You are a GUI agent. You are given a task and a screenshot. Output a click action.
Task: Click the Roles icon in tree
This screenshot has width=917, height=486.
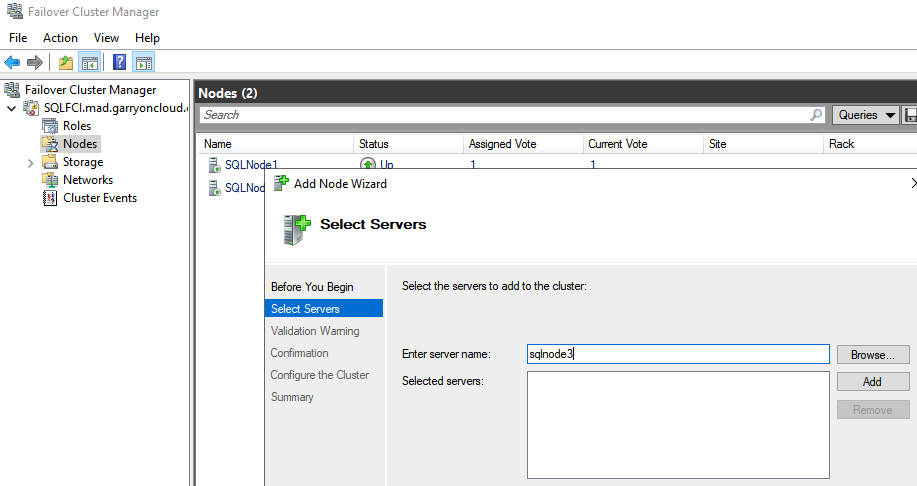[50, 126]
